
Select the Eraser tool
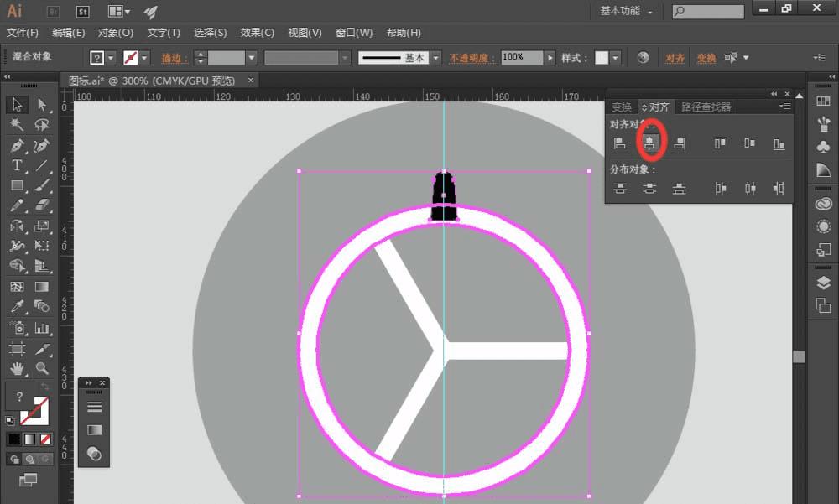point(42,205)
